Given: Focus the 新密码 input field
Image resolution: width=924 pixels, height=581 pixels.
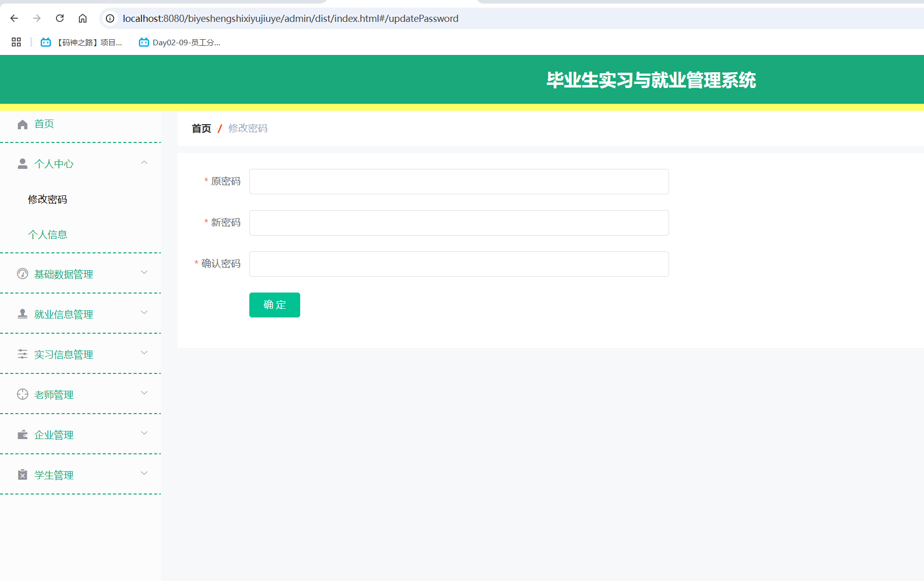Looking at the screenshot, I should tap(459, 223).
